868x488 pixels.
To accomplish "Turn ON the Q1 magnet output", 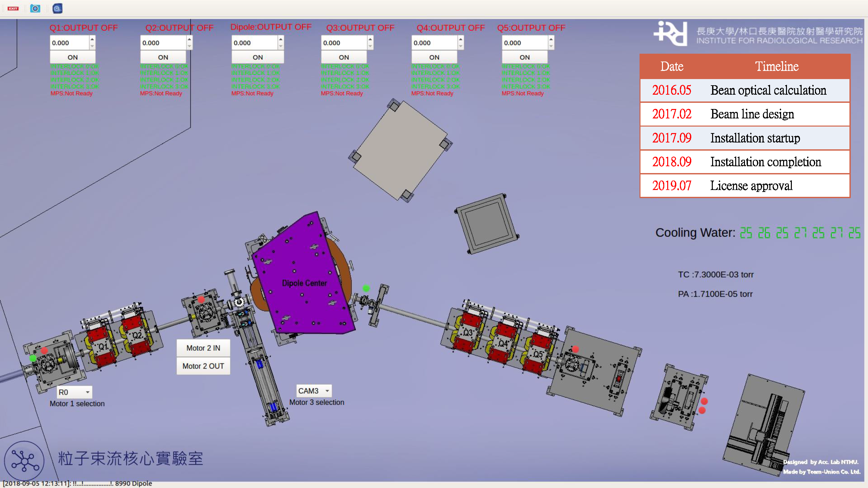I will point(73,57).
